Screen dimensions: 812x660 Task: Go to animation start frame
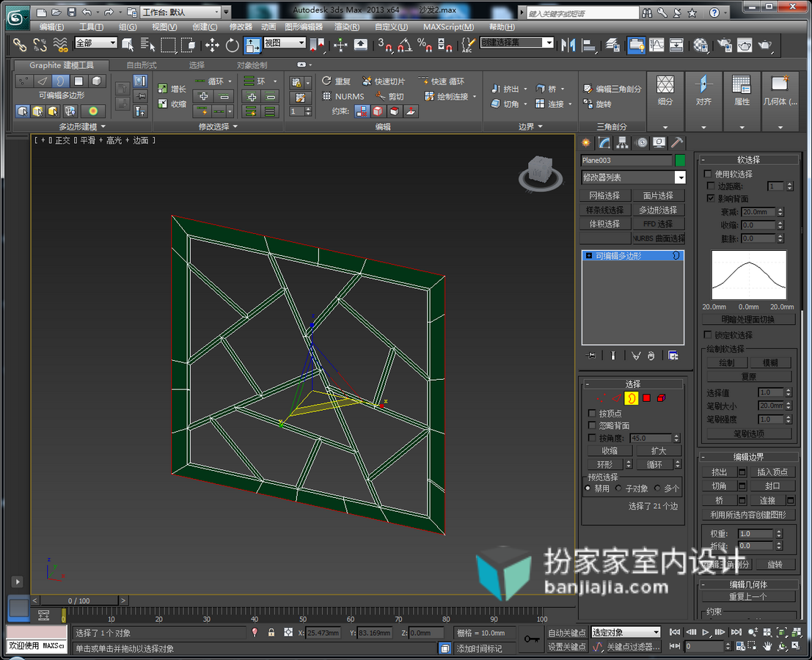pos(675,632)
